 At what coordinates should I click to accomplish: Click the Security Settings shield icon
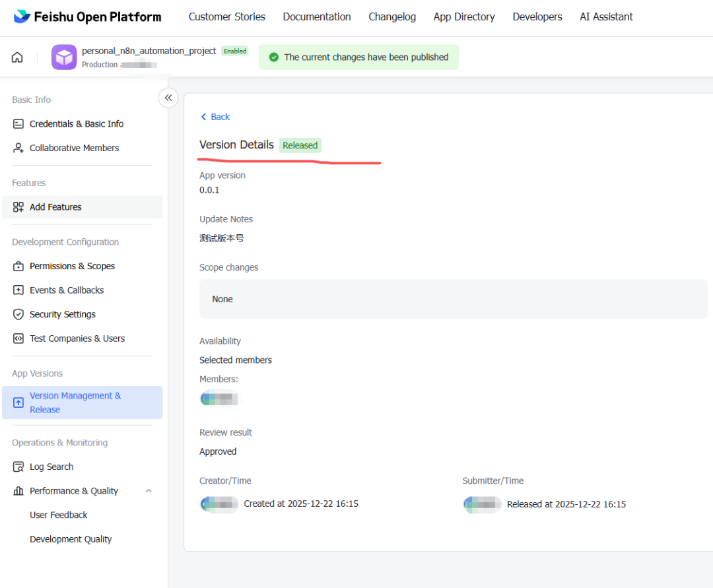(18, 315)
